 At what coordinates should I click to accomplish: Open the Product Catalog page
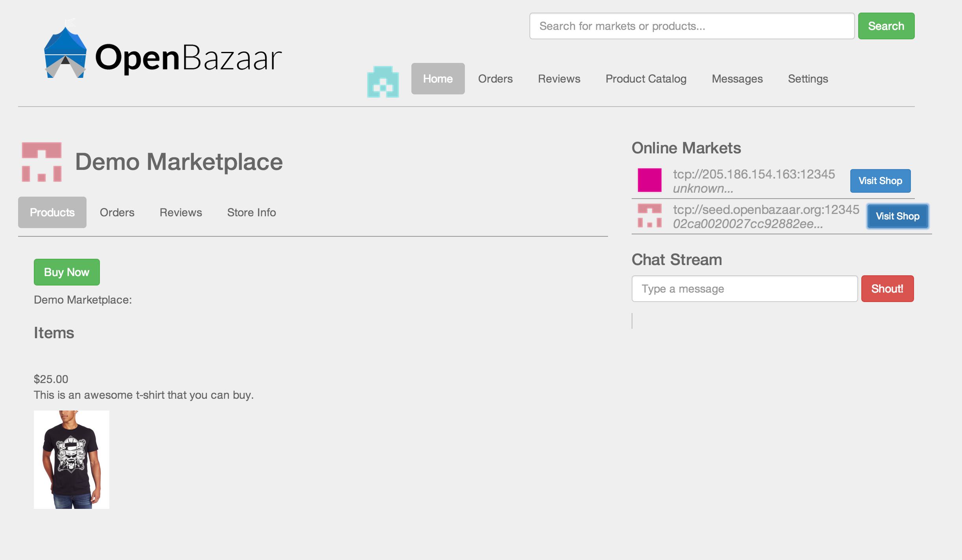pyautogui.click(x=646, y=79)
